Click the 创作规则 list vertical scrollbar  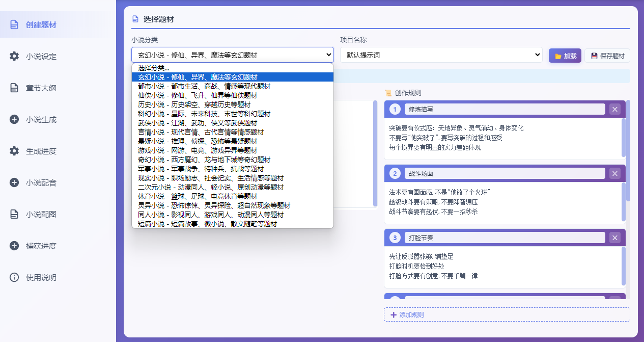point(628,153)
